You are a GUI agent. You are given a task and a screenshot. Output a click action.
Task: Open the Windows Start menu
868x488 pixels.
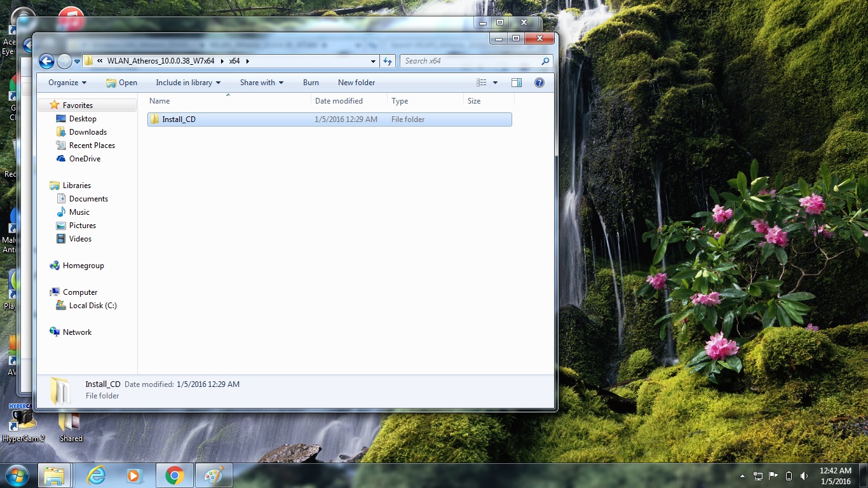click(x=17, y=475)
